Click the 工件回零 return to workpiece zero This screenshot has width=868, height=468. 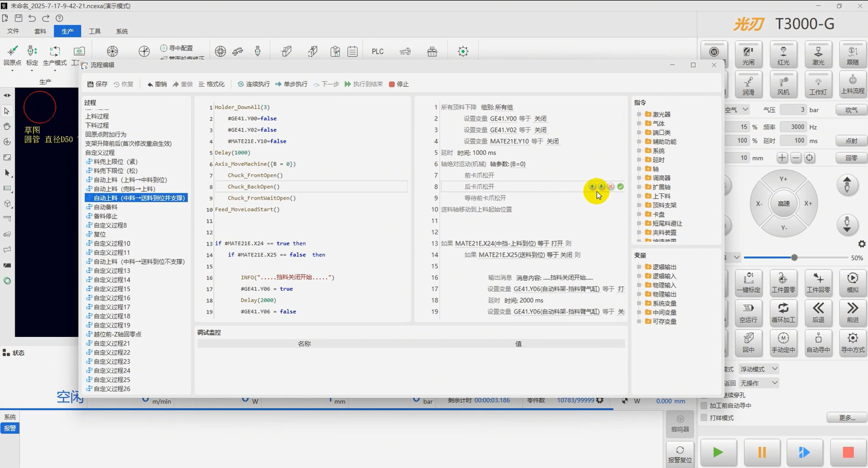[x=818, y=282]
